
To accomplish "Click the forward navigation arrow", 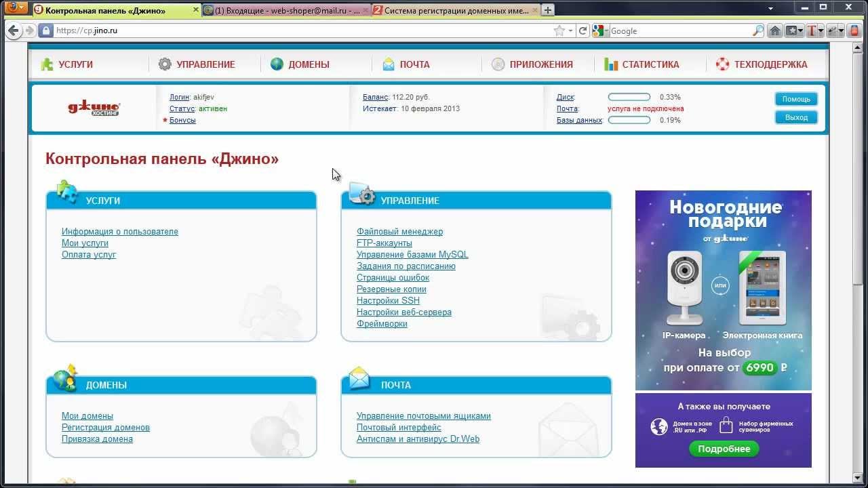I will pos(29,30).
